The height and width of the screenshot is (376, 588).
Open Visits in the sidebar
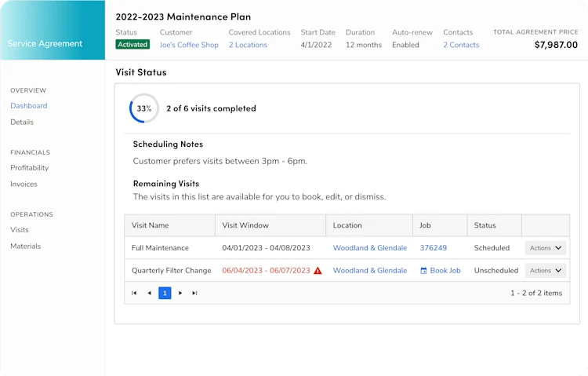20,230
